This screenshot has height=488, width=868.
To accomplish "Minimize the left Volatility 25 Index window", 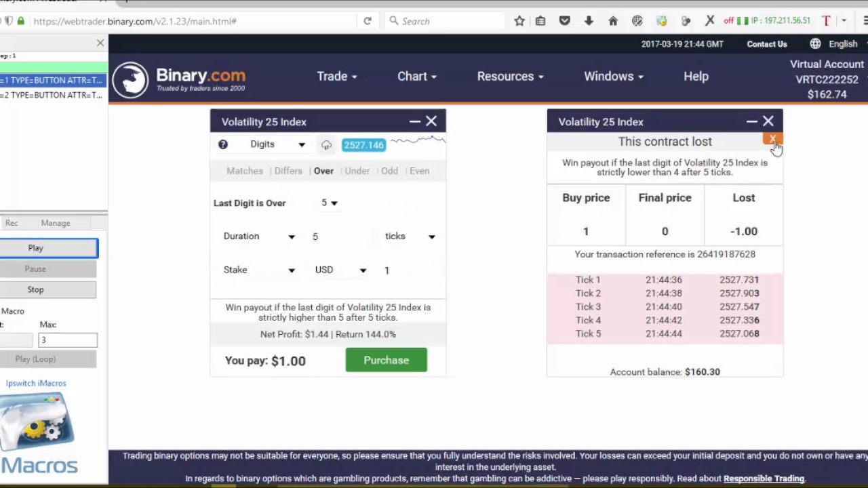I will pos(415,121).
